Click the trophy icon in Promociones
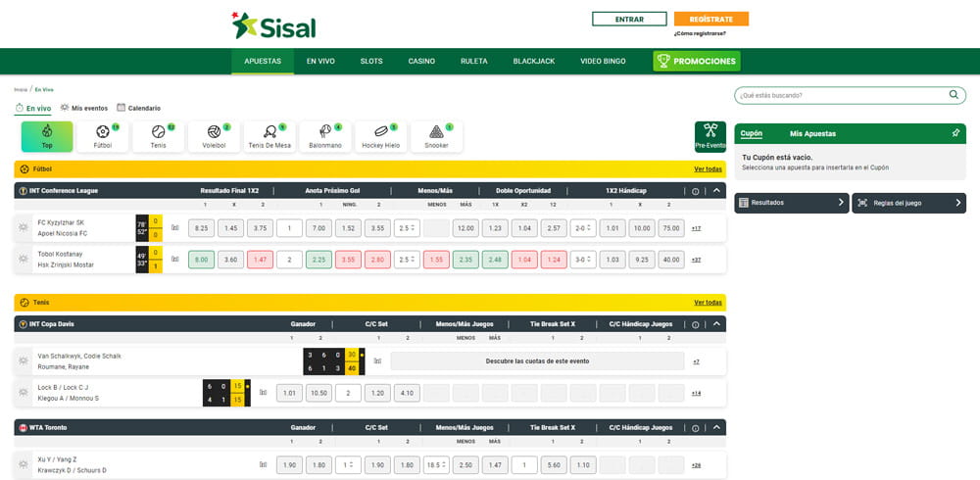 click(663, 62)
